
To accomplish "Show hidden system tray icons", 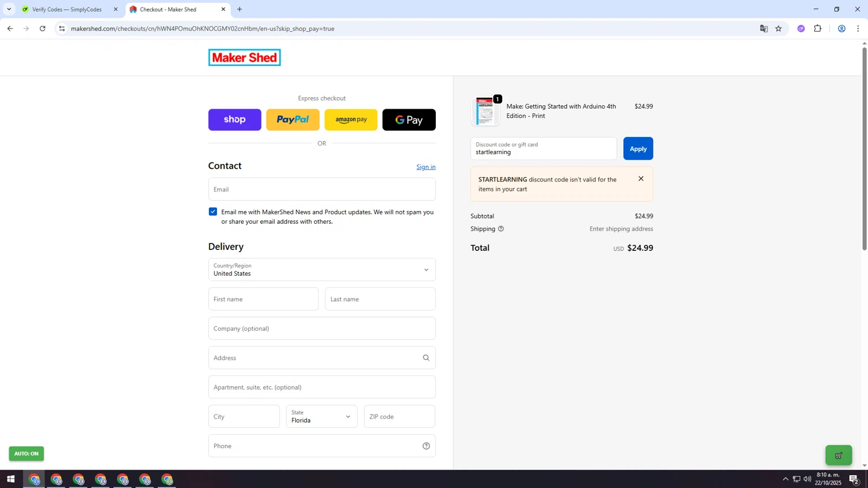I will (x=785, y=479).
